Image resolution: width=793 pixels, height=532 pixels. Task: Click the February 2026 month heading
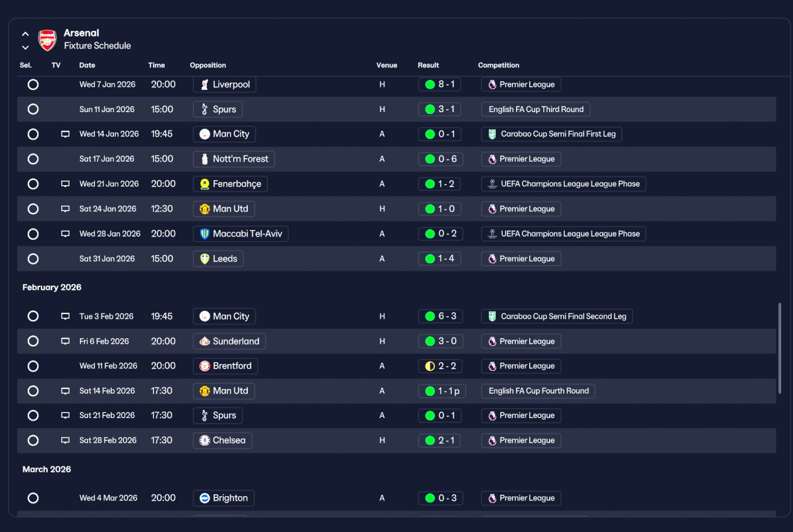coord(52,287)
